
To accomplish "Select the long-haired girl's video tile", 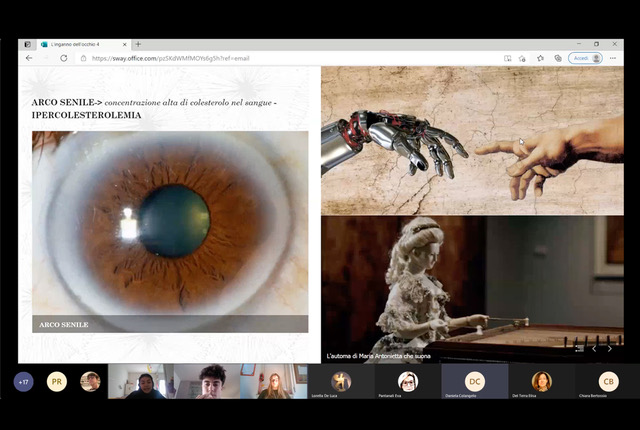I will coord(273,381).
